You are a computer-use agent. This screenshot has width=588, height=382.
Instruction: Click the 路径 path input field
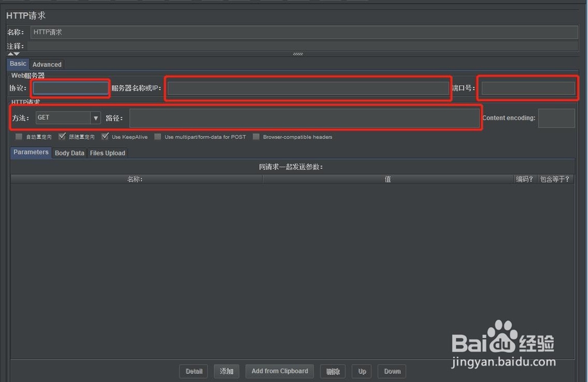pyautogui.click(x=305, y=118)
